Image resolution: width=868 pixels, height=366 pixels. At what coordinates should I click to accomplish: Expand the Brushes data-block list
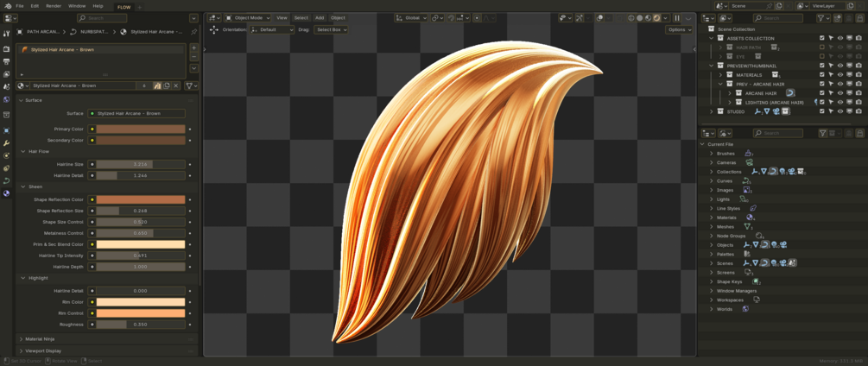[712, 154]
